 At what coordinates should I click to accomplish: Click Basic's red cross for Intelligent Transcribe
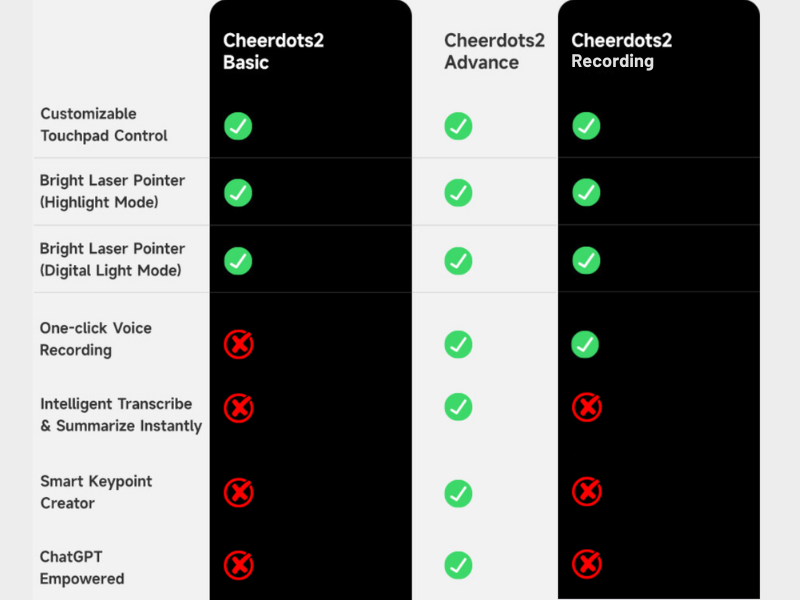click(x=238, y=407)
